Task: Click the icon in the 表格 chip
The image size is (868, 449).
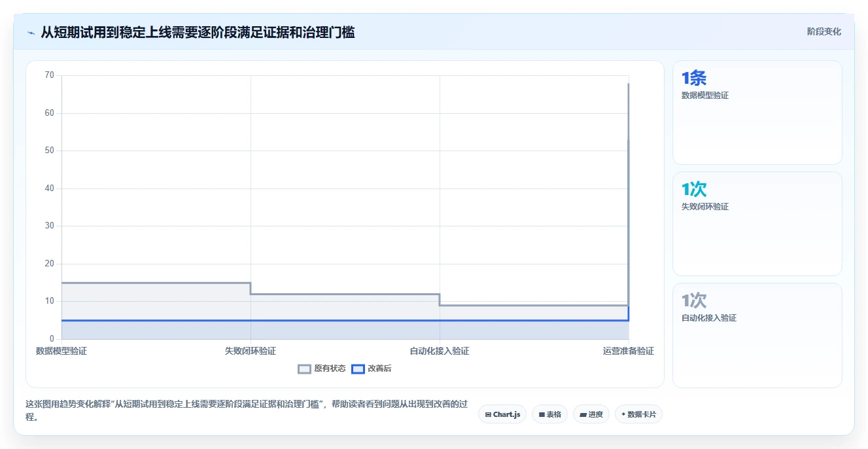Action: 542,415
